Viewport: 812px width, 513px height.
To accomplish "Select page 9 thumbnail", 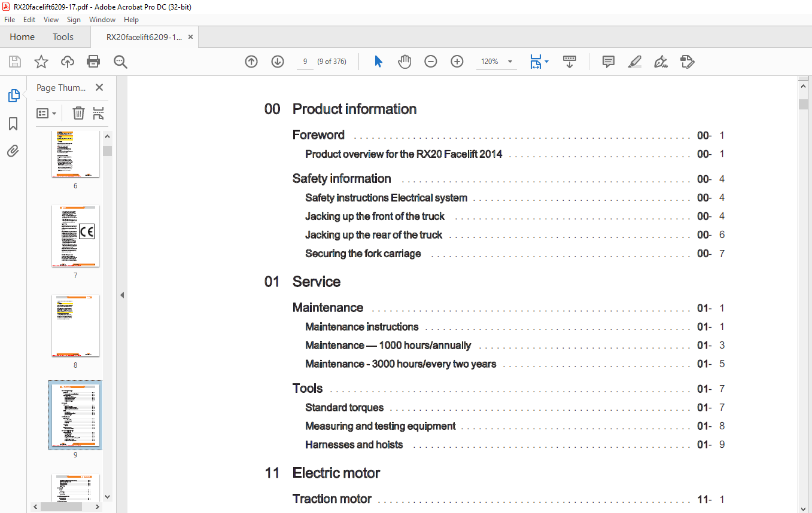I will coord(75,415).
